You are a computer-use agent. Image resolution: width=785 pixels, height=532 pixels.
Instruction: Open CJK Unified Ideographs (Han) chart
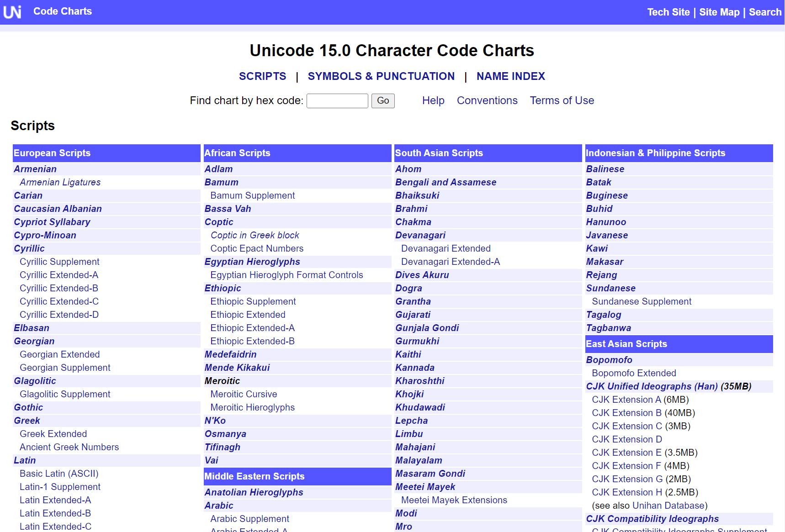652,386
